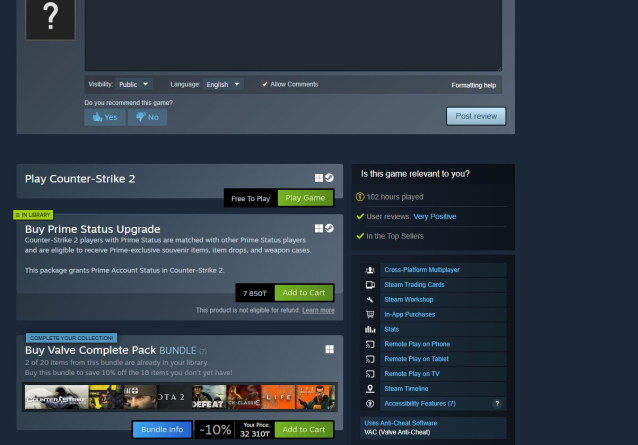638x445 pixels.
Task: Click the Steam Trading Cards icon
Action: (x=370, y=285)
